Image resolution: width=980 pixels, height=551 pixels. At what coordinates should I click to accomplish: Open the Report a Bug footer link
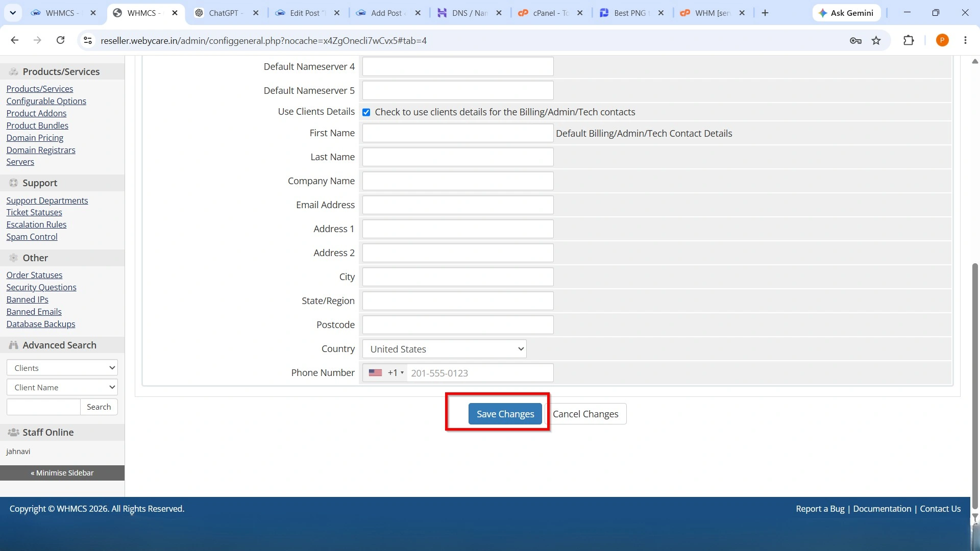(820, 509)
